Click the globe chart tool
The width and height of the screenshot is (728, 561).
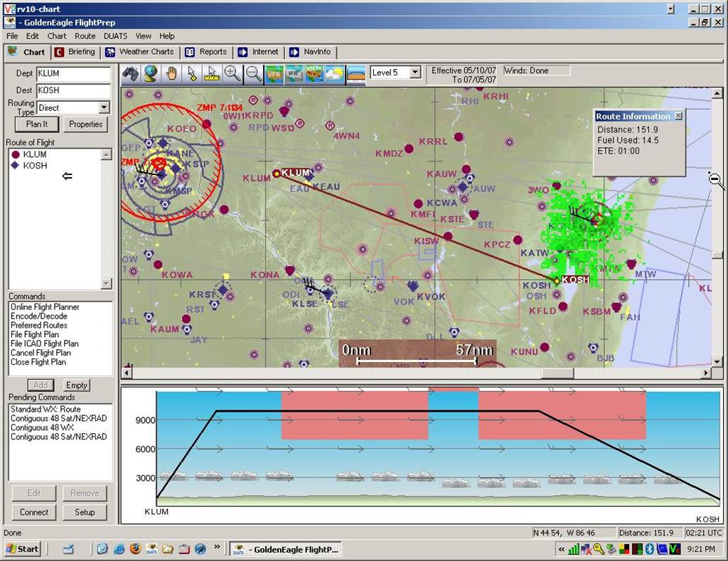click(x=151, y=74)
